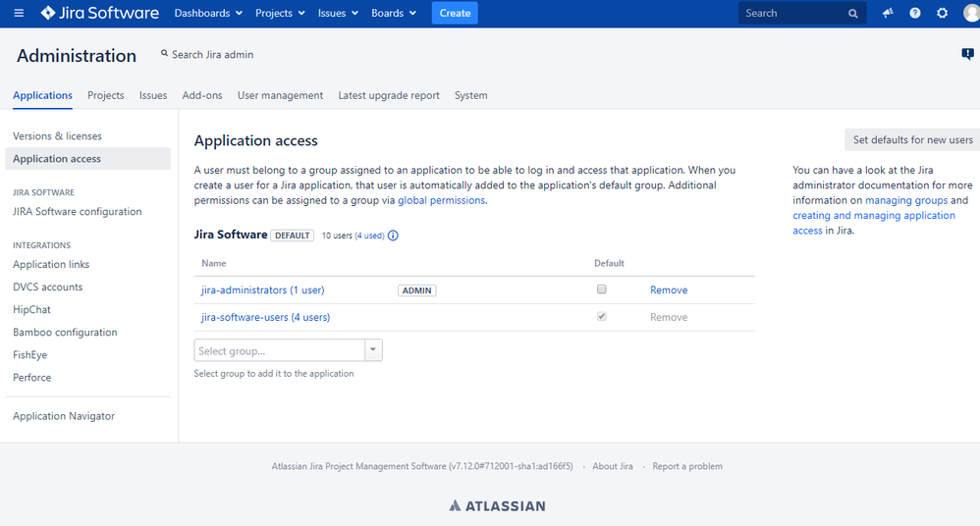Screen dimensions: 980x526
Task: Click Set defaults for new users button
Action: [912, 140]
